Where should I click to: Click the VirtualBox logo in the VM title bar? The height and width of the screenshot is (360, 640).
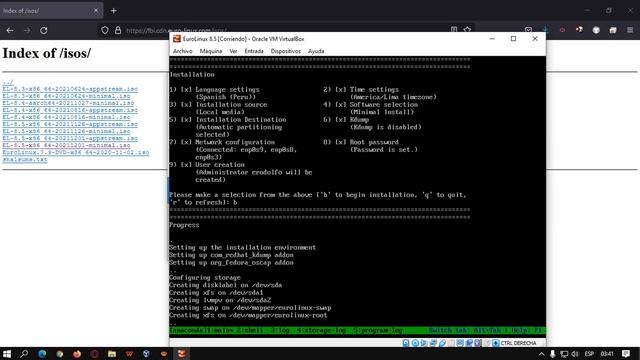(177, 39)
